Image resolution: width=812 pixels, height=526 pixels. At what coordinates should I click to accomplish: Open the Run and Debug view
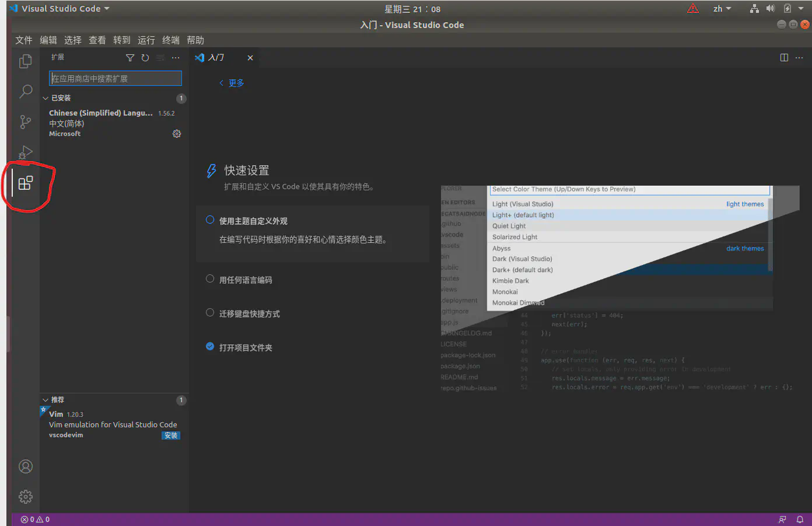coord(25,152)
